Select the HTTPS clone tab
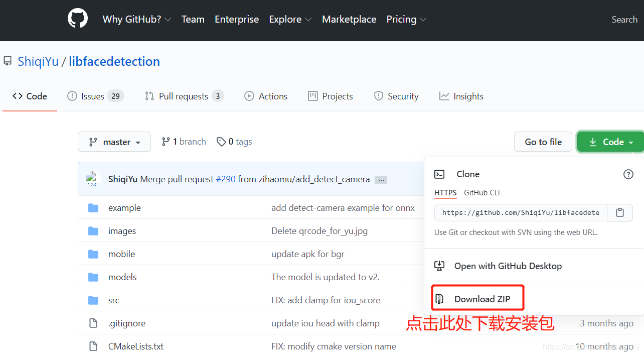Viewport: 644px width, 356px height. click(445, 193)
